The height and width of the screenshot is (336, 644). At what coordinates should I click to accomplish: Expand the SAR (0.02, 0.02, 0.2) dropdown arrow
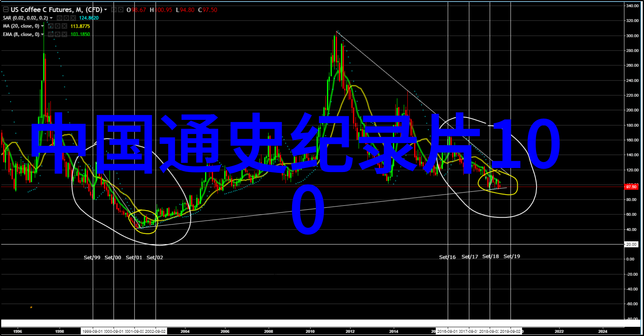click(x=51, y=18)
